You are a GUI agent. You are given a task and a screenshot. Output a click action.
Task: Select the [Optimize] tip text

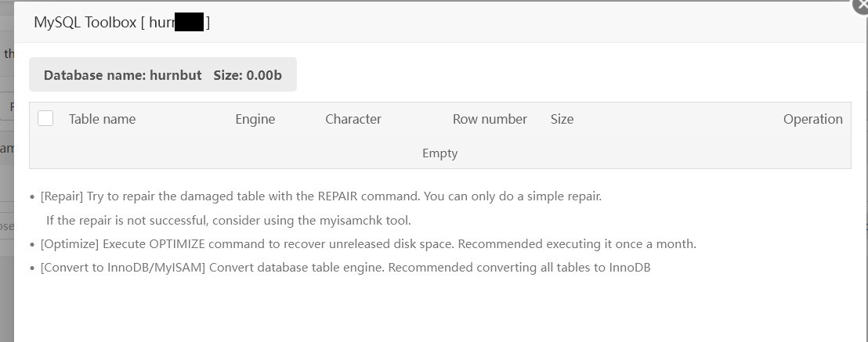368,244
